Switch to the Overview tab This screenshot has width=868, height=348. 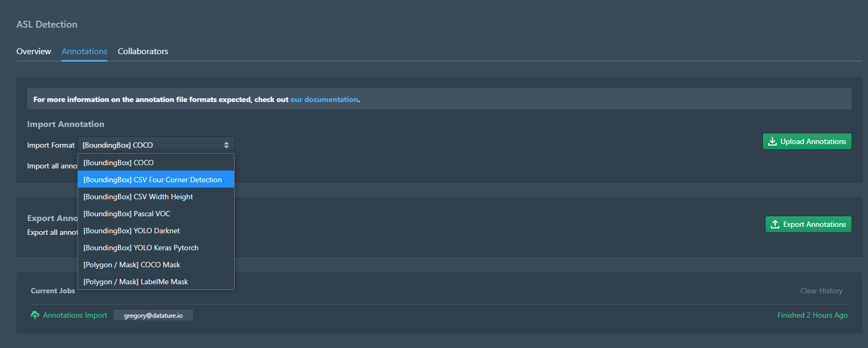[x=33, y=52]
